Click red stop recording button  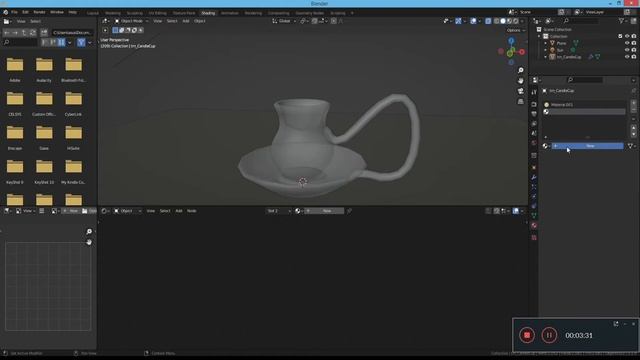click(527, 335)
